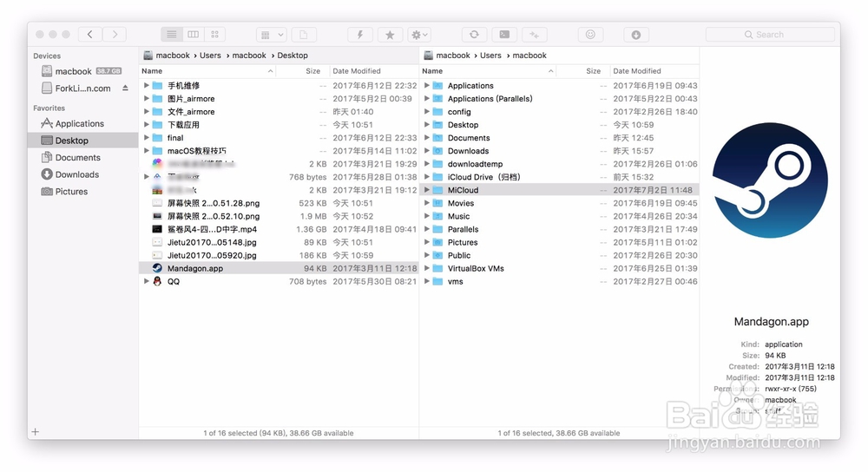Switch to icon grid view
The width and height of the screenshot is (868, 472).
[214, 35]
